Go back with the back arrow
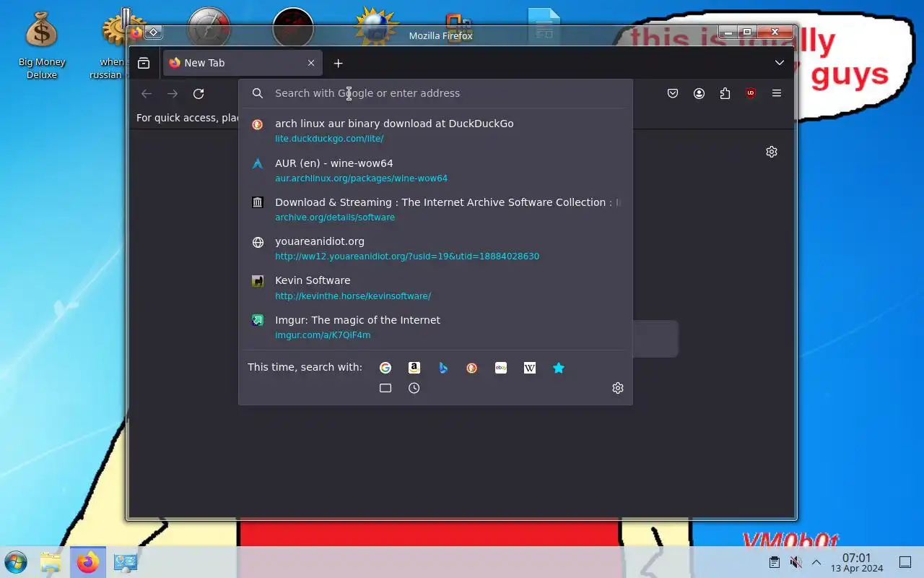The image size is (924, 578). 147,93
